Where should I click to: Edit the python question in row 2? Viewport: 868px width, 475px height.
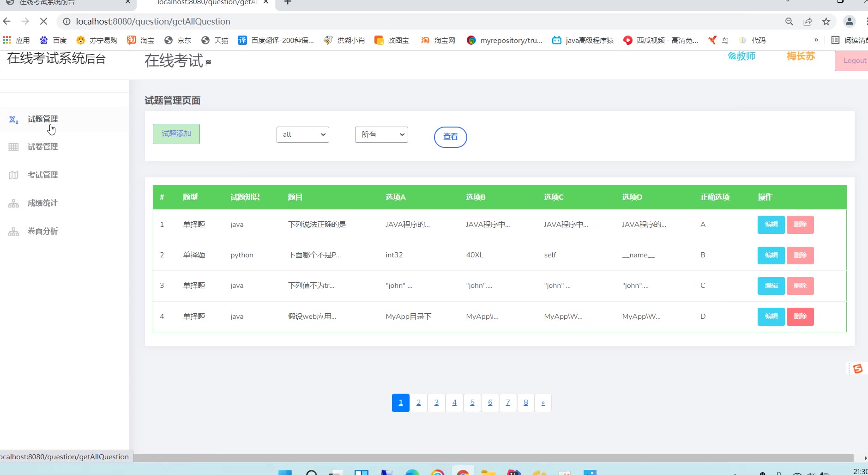click(771, 255)
